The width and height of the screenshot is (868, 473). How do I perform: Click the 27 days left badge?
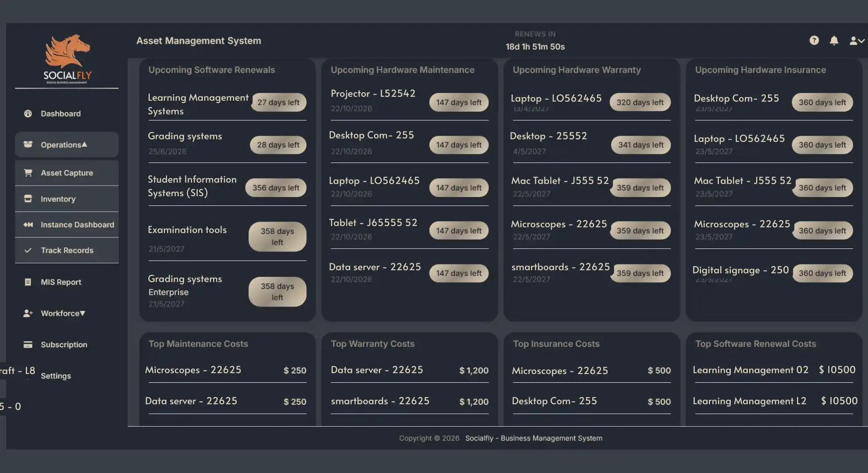tap(278, 102)
